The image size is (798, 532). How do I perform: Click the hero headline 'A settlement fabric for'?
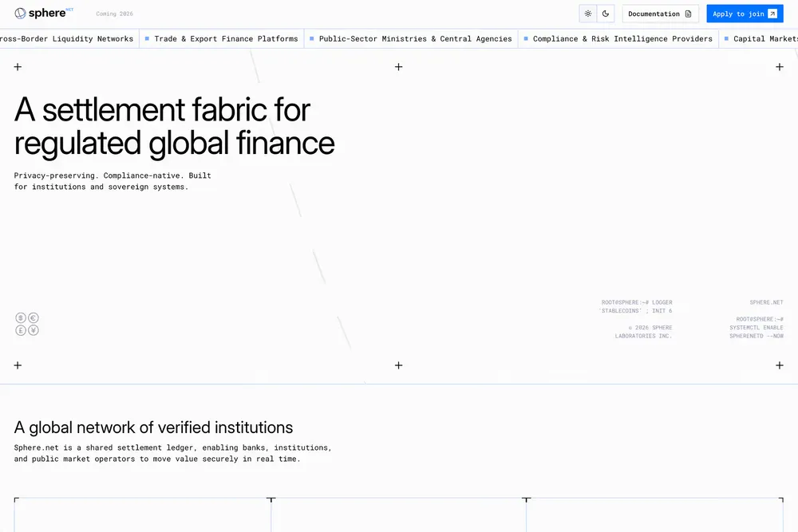(x=162, y=109)
